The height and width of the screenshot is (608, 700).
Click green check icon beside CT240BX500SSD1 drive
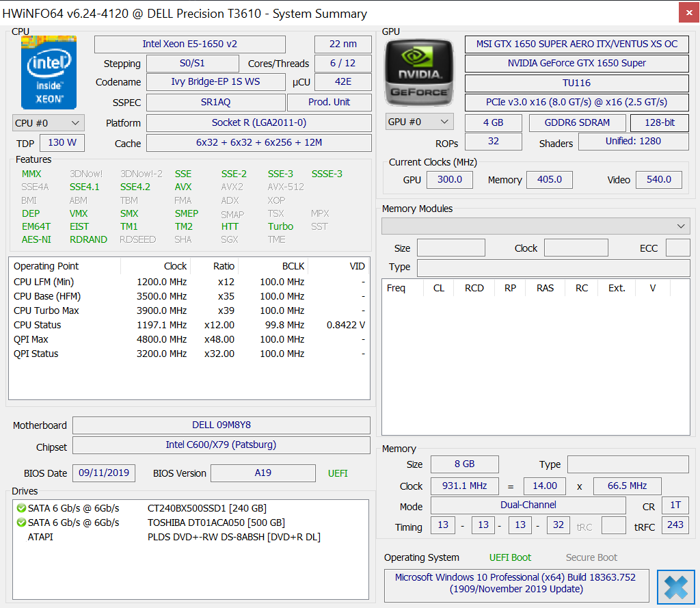(x=21, y=508)
